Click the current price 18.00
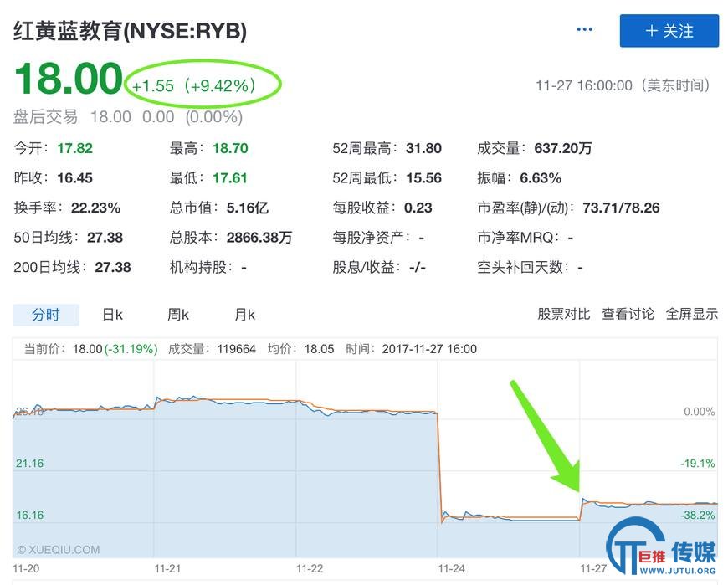This screenshot has height=585, width=728. point(69,79)
